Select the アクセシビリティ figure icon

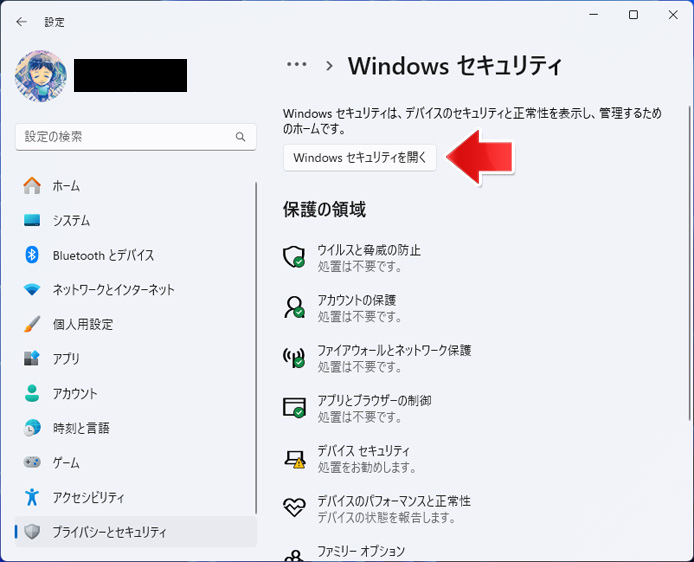tap(32, 497)
